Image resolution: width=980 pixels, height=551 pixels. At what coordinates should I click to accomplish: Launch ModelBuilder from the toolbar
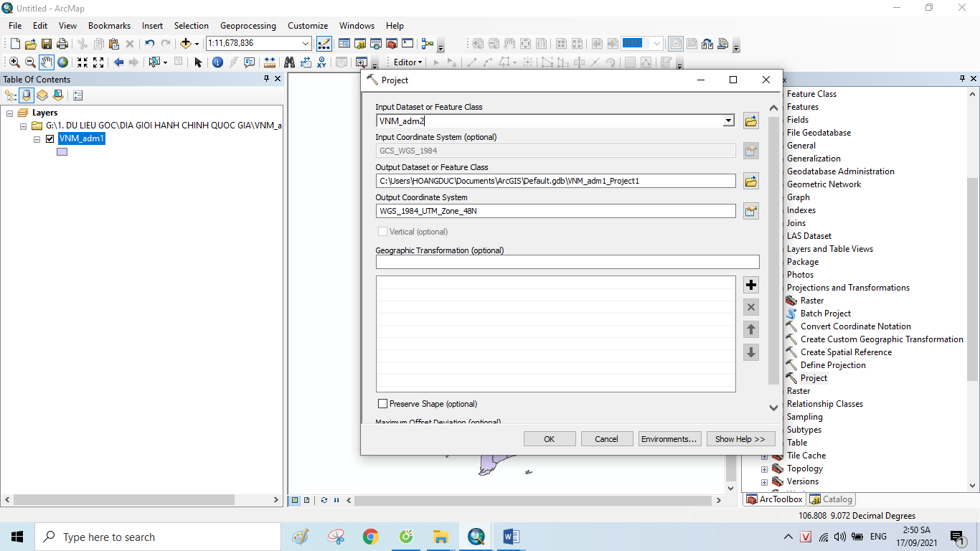click(428, 44)
